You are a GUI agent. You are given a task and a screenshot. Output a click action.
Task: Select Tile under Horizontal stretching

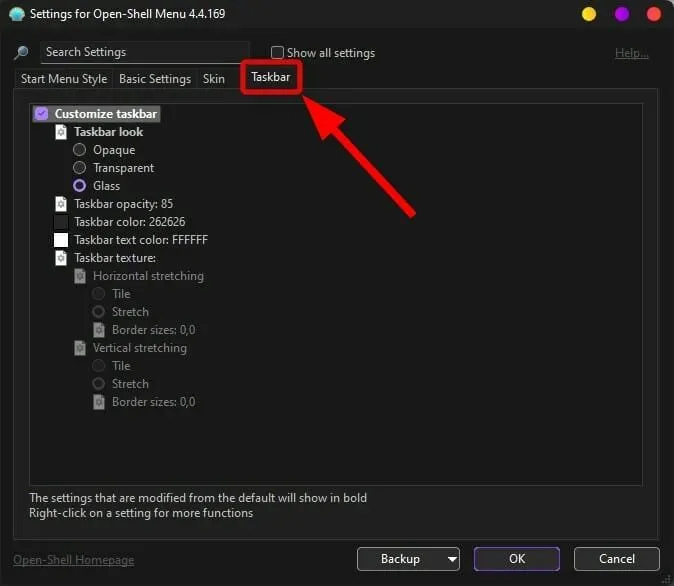coord(98,294)
